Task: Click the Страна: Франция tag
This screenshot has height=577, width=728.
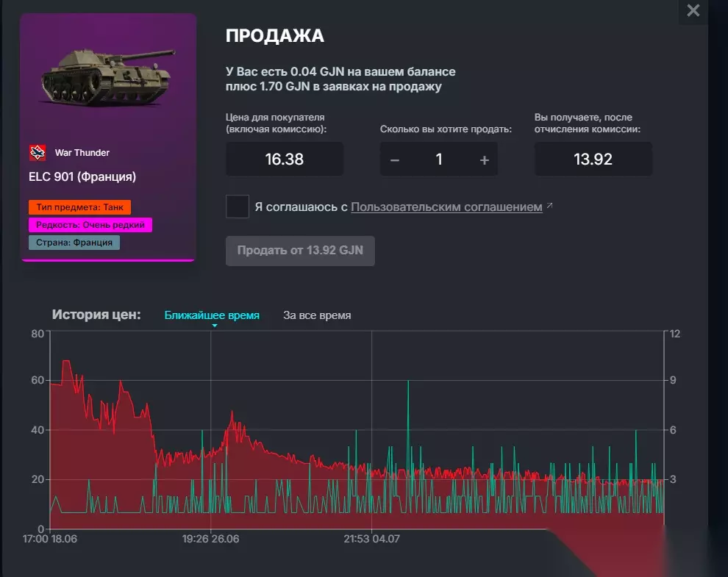Action: pos(74,243)
